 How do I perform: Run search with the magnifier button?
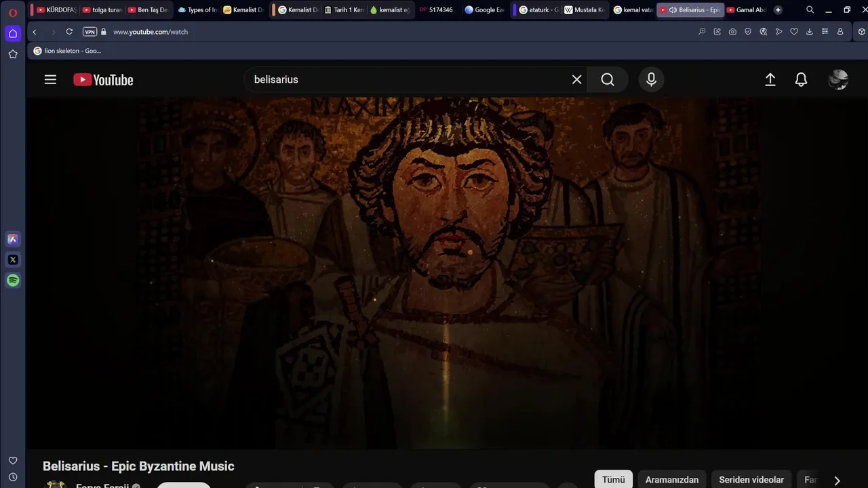pos(608,79)
